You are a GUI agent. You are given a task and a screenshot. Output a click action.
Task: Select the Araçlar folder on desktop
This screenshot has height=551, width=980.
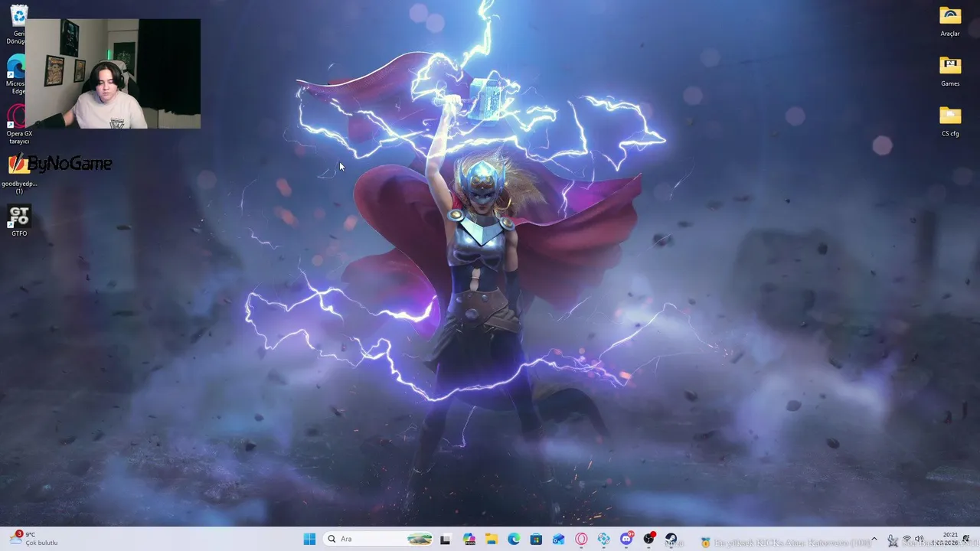click(950, 21)
